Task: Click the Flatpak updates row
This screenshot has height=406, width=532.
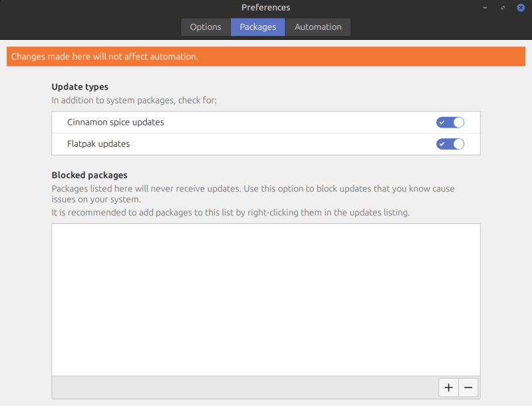Action: (x=199, y=144)
